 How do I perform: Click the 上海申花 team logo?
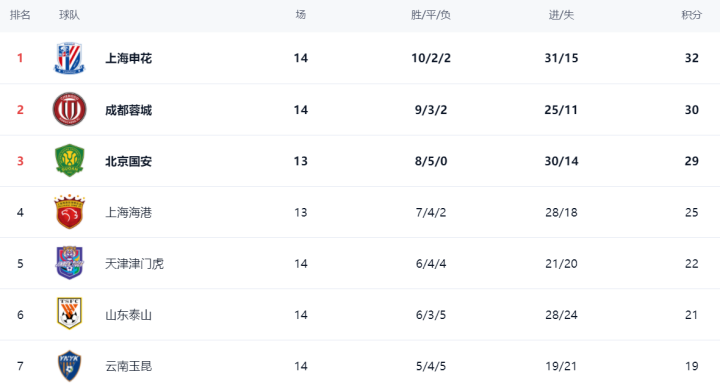point(69,58)
